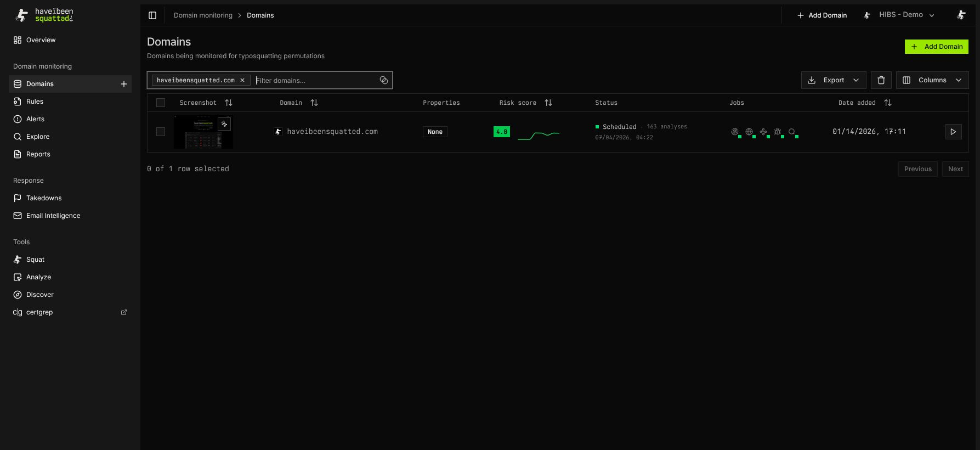Click the globe job icon
This screenshot has height=450, width=980.
(749, 132)
